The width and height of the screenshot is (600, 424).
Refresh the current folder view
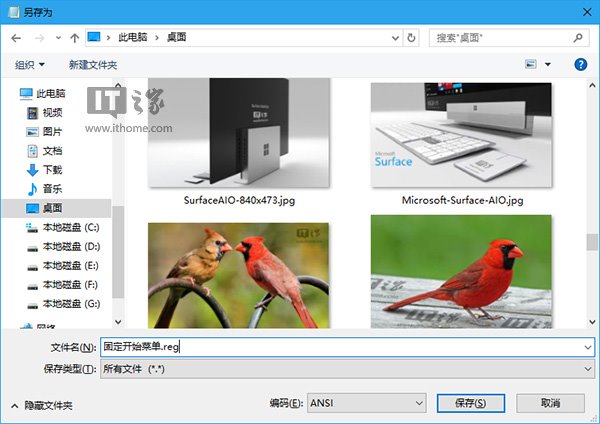tap(411, 38)
